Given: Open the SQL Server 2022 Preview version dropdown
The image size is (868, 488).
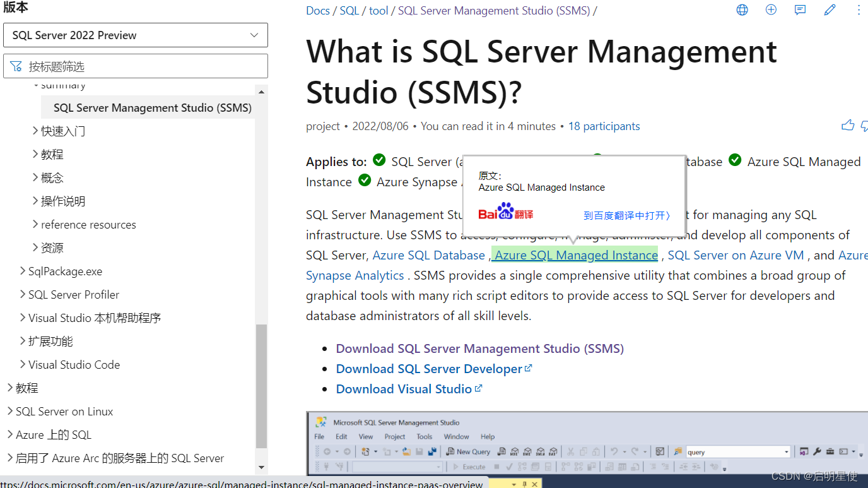Looking at the screenshot, I should pos(136,35).
